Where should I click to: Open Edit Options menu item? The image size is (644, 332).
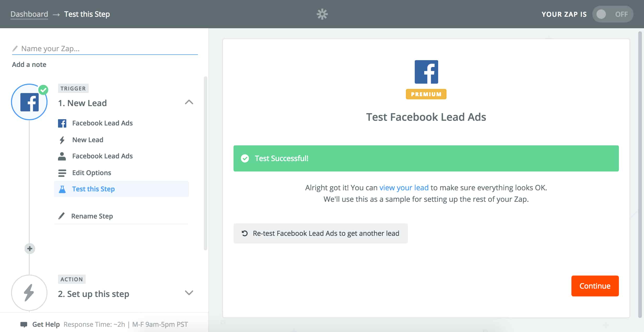click(121, 173)
